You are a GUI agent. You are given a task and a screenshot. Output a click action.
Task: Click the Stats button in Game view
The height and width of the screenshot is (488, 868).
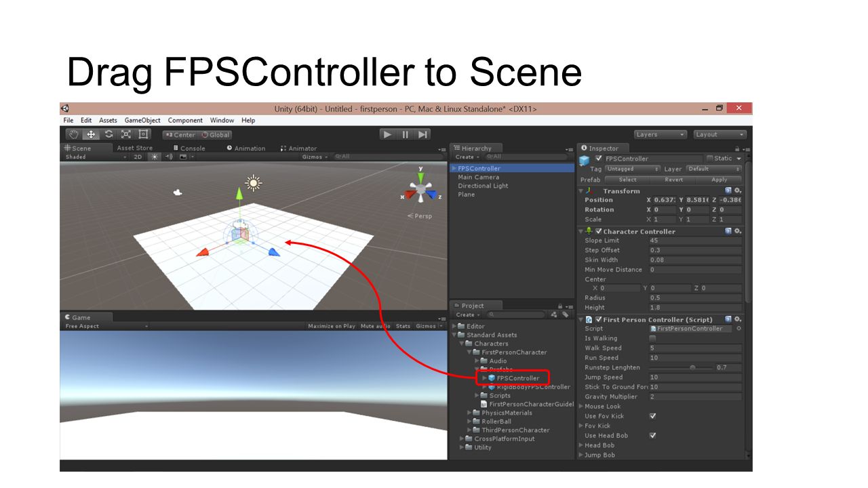pyautogui.click(x=403, y=326)
